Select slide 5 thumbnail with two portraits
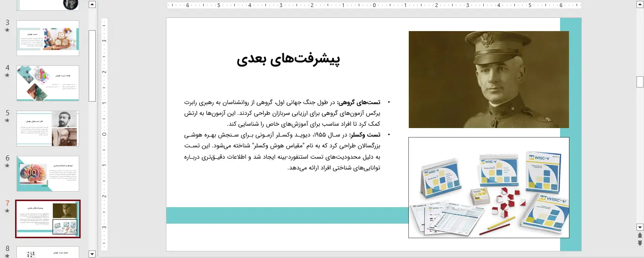The image size is (644, 258). click(x=48, y=129)
